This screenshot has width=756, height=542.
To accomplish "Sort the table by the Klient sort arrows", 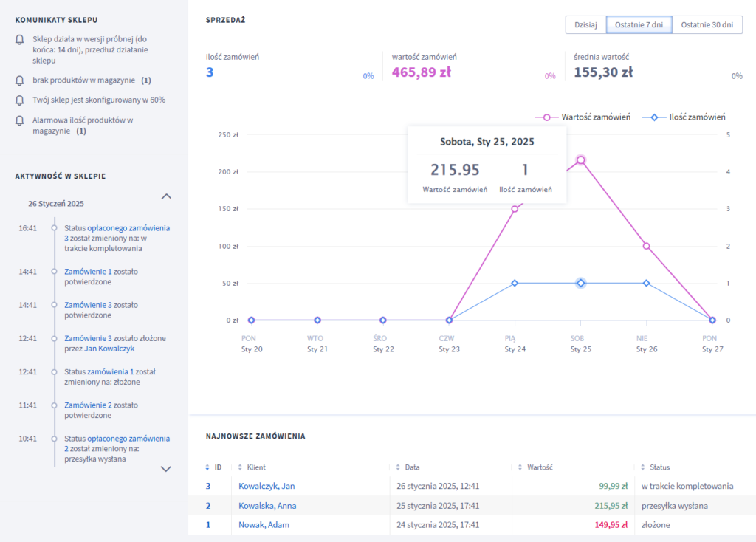I will coord(240,467).
